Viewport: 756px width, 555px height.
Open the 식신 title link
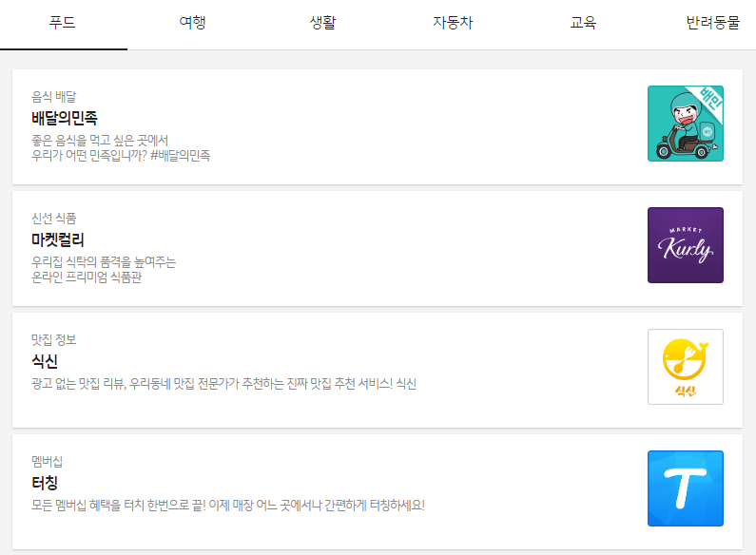point(45,361)
